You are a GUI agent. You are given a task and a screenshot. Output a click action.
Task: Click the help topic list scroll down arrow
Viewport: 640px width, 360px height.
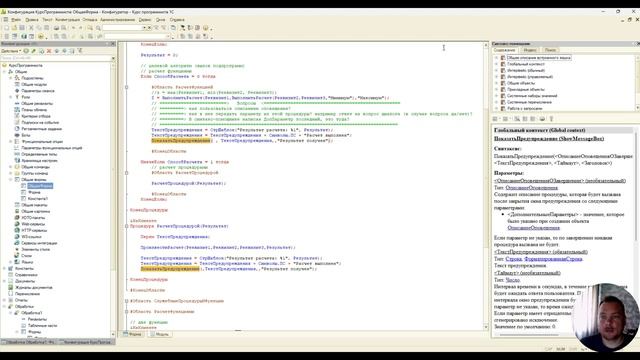pyautogui.click(x=638, y=108)
